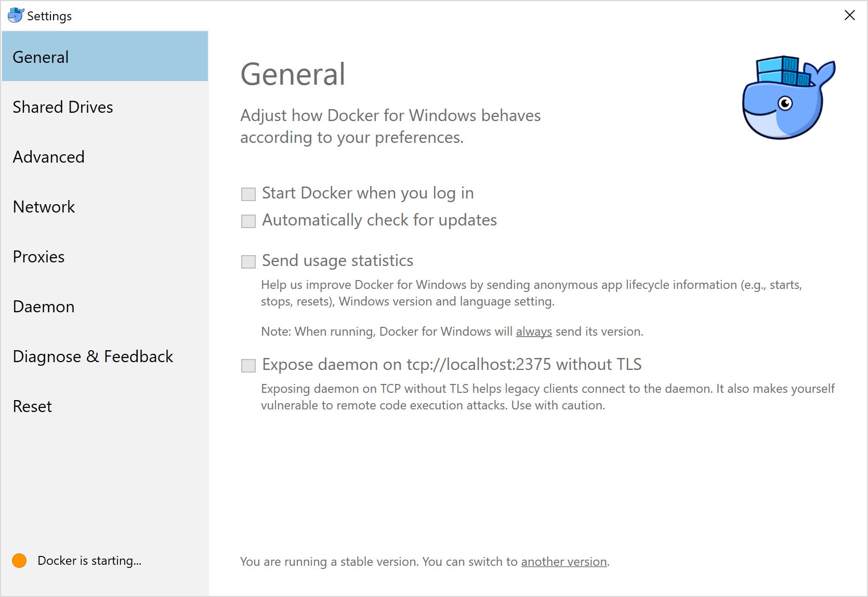The height and width of the screenshot is (597, 868).
Task: Click the large Docker whale logo
Action: (x=788, y=97)
